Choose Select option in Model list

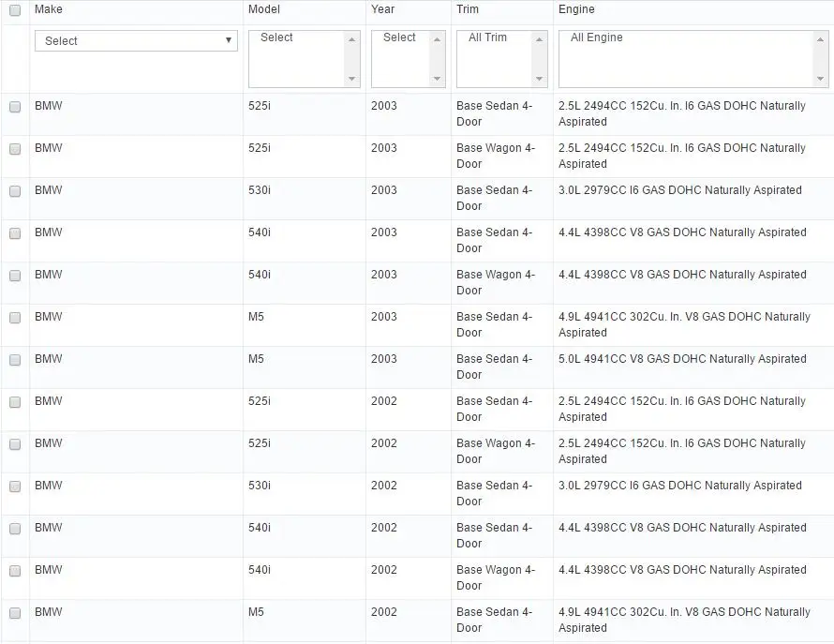pyautogui.click(x=276, y=37)
